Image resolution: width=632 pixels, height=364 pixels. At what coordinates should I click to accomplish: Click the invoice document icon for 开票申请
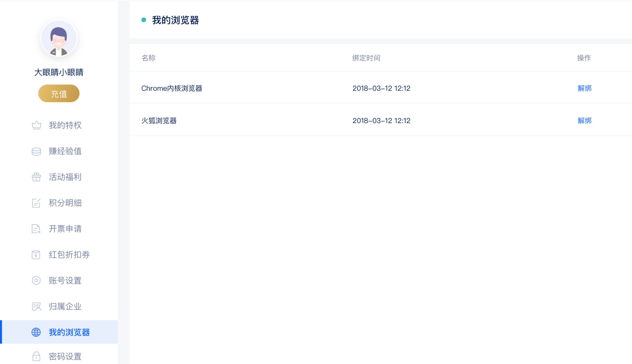[36, 229]
